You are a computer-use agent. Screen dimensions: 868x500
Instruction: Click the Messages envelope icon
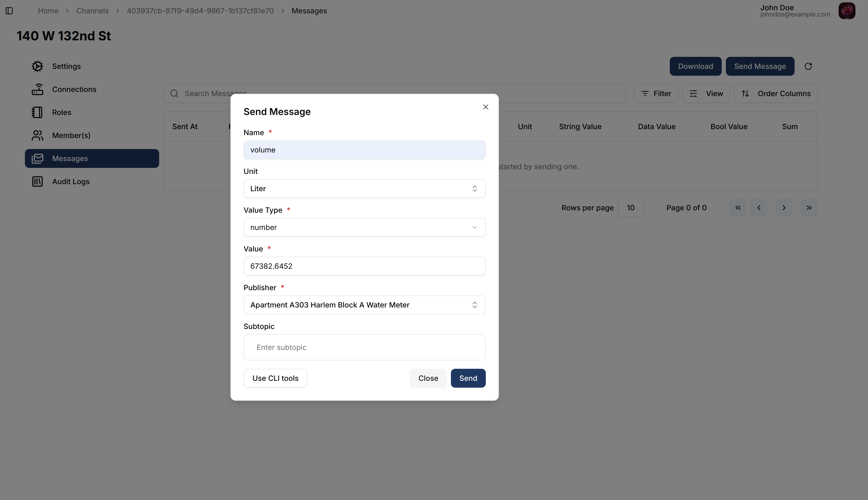tap(37, 158)
